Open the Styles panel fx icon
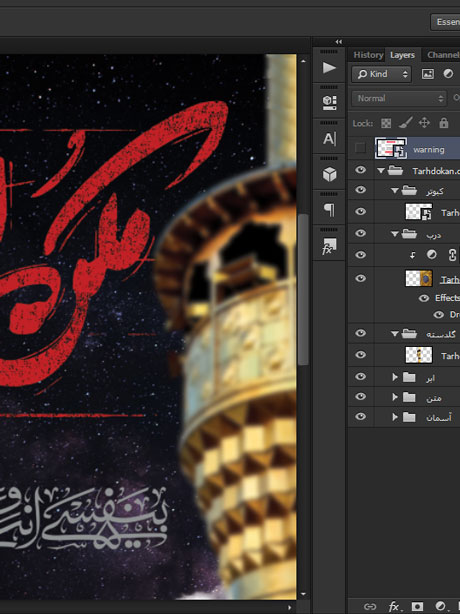460x614 pixels. (329, 246)
